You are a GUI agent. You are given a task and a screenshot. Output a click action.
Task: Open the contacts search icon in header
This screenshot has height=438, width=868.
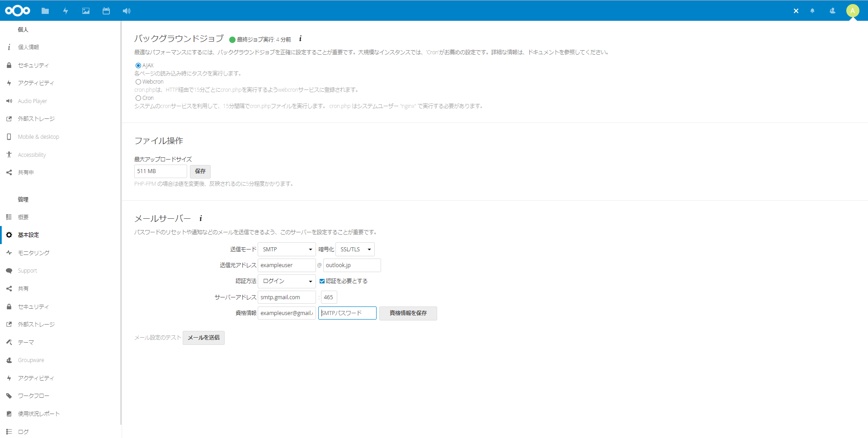click(832, 11)
